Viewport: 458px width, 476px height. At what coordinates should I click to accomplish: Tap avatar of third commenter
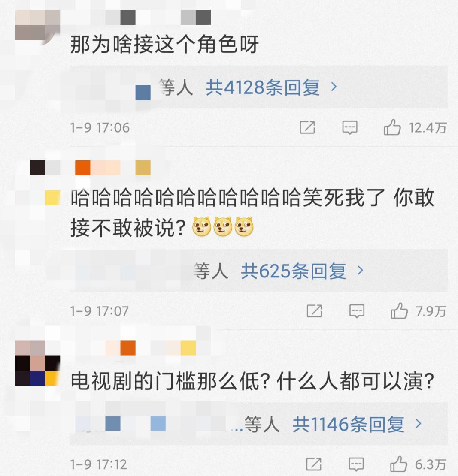click(x=37, y=363)
